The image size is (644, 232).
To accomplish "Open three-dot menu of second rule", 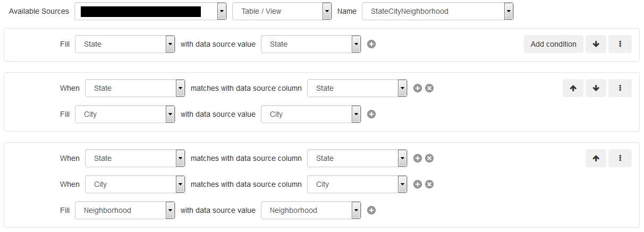I will [x=620, y=88].
